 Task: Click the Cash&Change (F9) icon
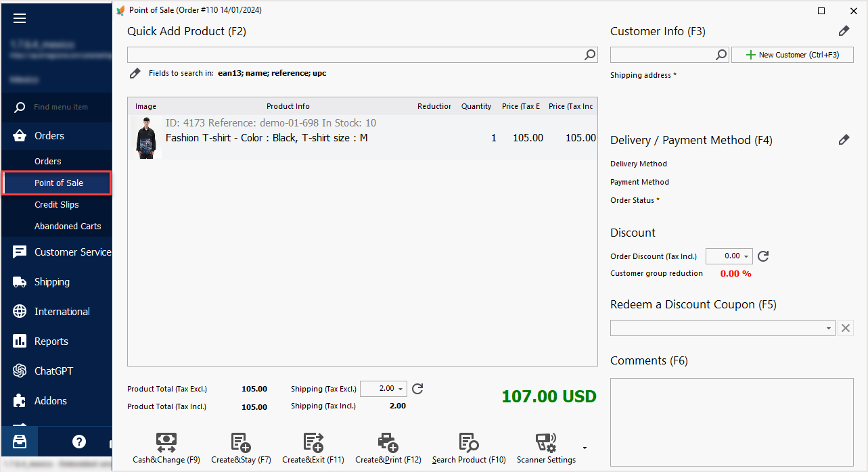pyautogui.click(x=166, y=443)
